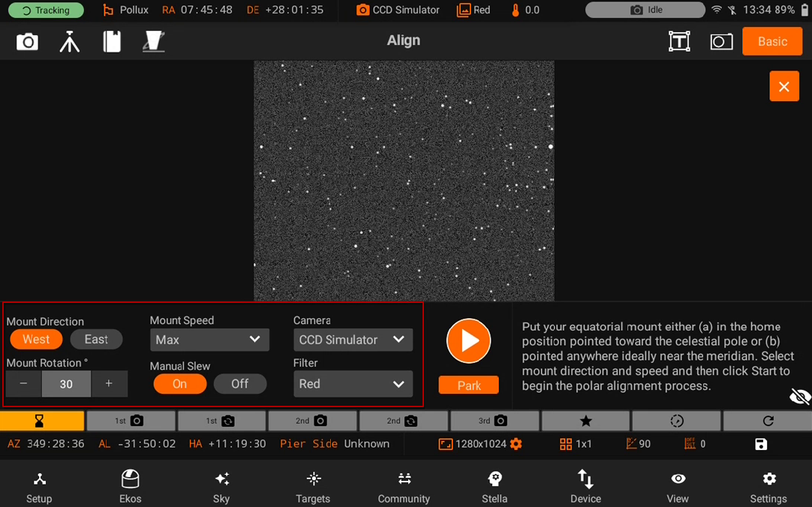Select the 3rd capture stage tab

(x=495, y=421)
